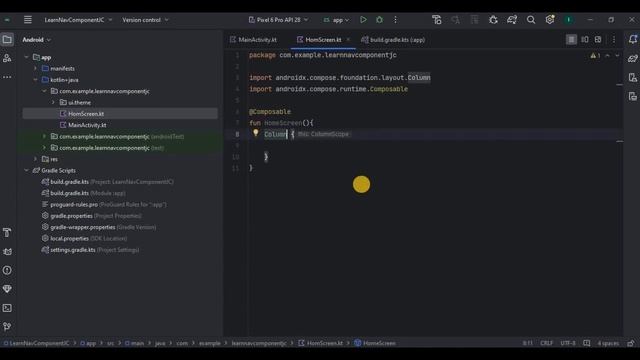Viewport: 640px width, 360px height.
Task: Open the main hamburger menu
Action: (x=27, y=20)
